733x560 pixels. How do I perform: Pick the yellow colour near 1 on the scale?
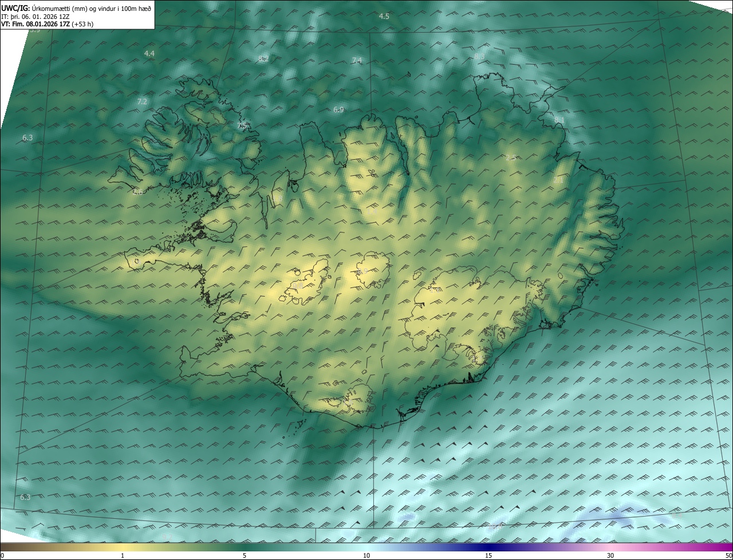click(123, 547)
